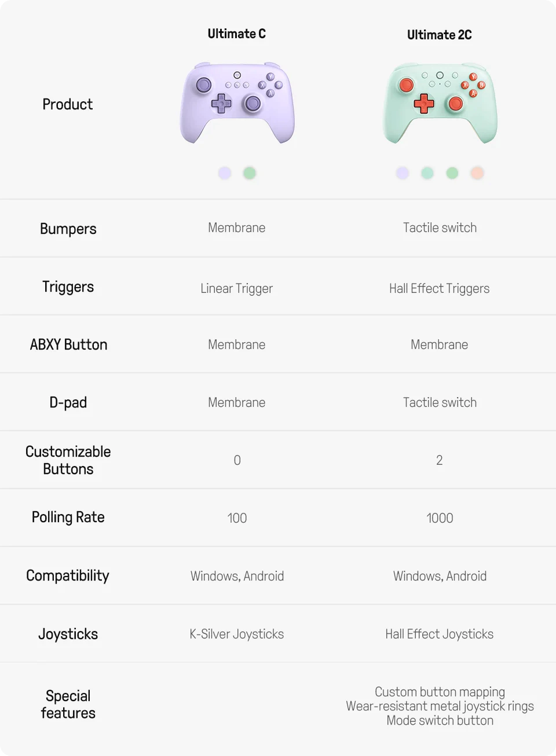The image size is (556, 756).
Task: Pick the lavender color option for Ultimate 2C
Action: [x=403, y=173]
